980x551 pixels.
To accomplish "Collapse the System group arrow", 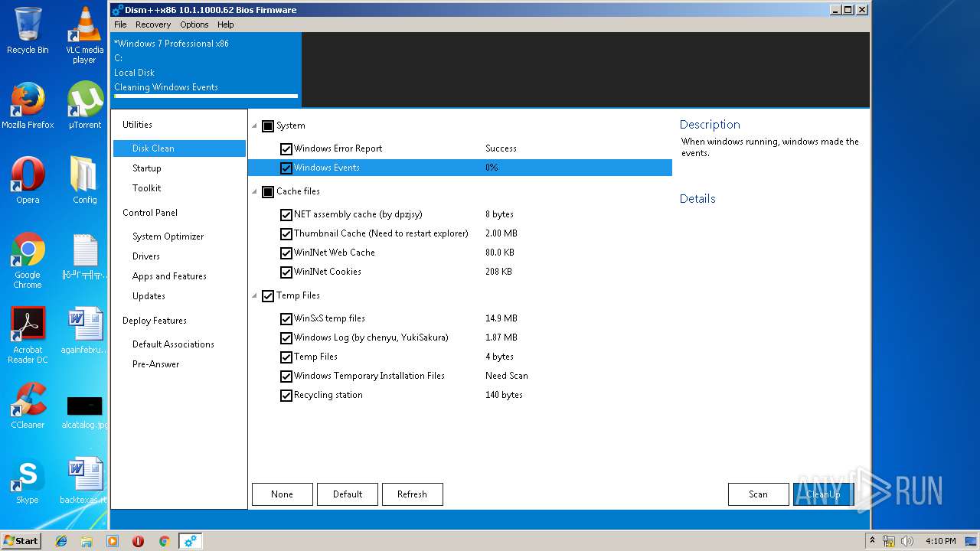I will click(x=255, y=126).
